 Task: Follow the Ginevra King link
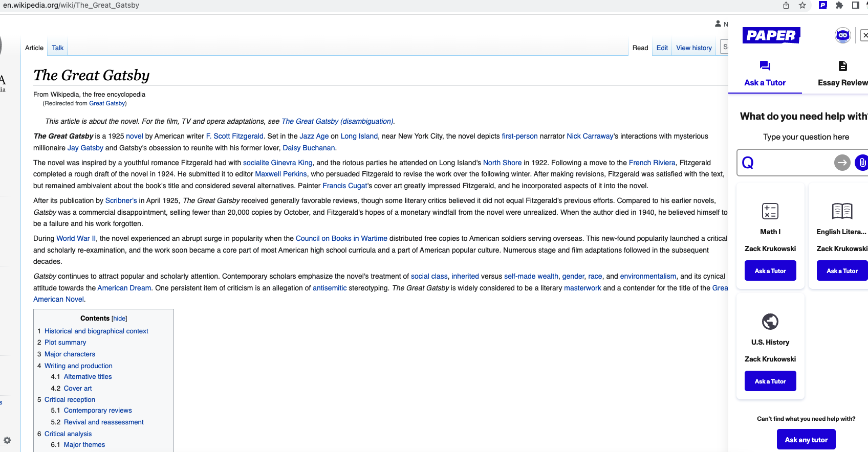coord(292,163)
